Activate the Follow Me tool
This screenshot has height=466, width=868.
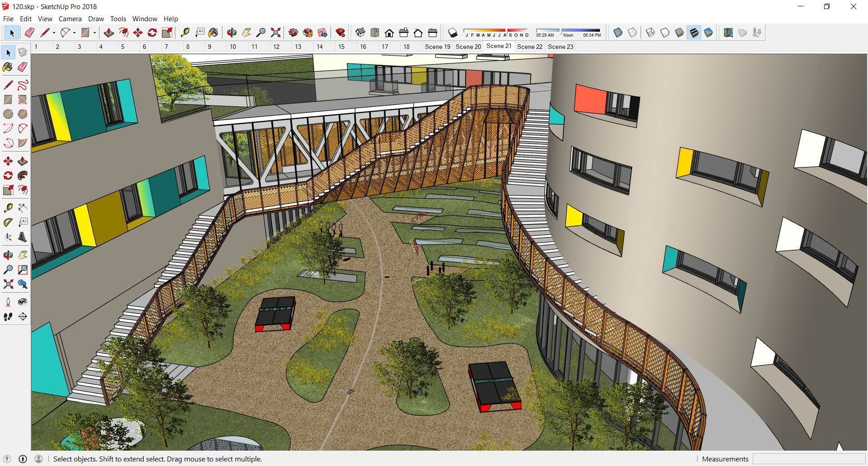(x=22, y=176)
